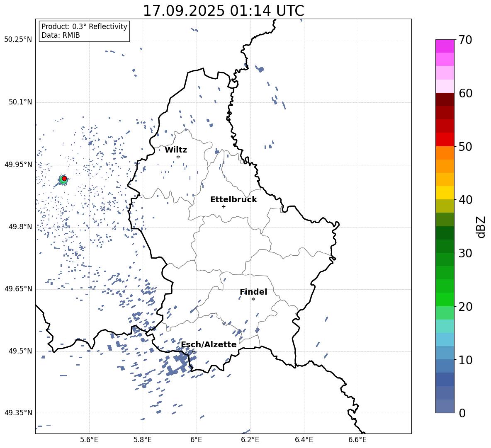Click the red radar site marker

(64, 179)
